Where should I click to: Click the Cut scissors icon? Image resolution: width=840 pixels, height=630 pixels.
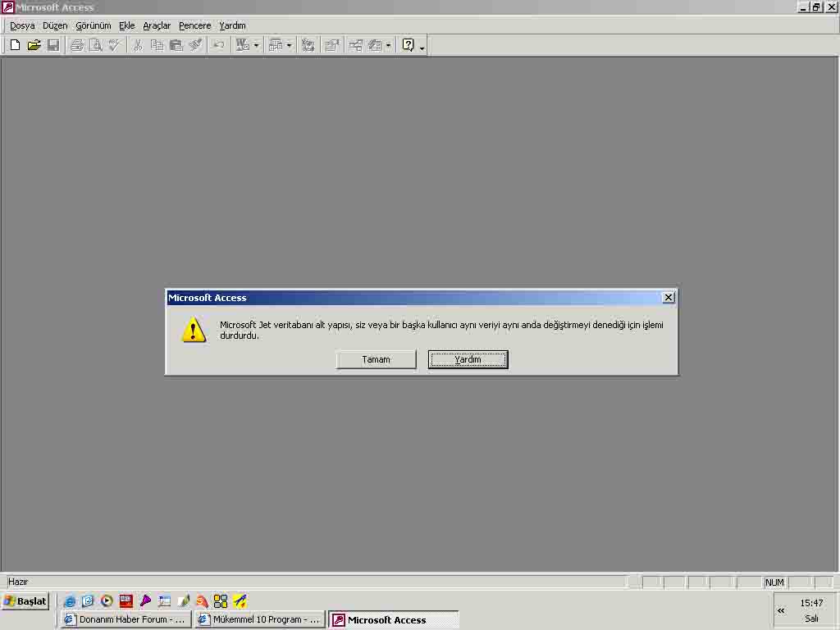click(138, 46)
